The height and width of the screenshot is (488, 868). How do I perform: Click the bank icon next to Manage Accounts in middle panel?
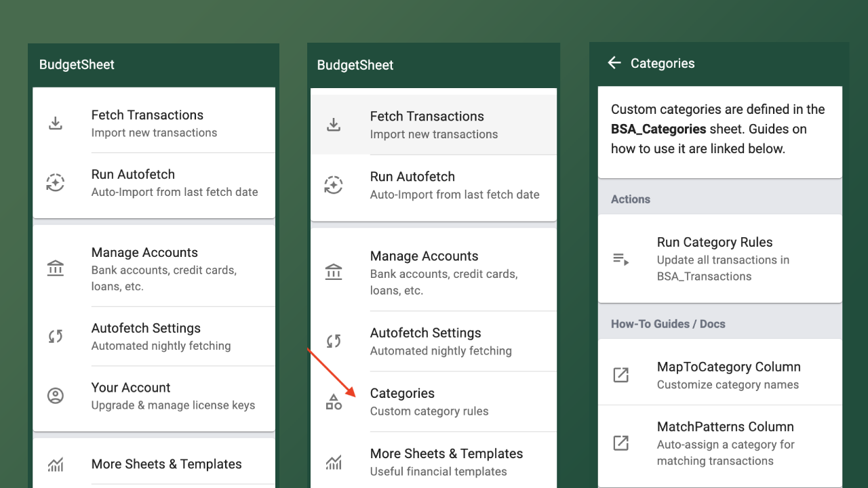334,272
